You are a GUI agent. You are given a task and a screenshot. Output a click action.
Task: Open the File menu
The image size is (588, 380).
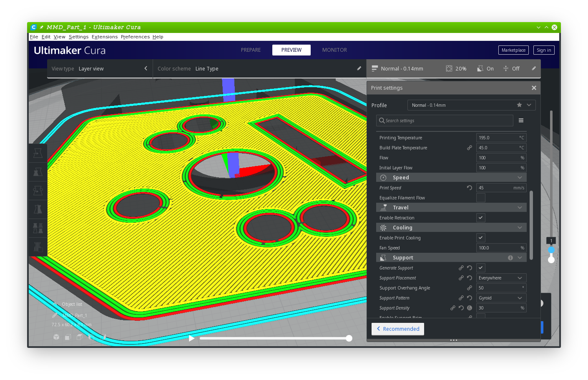click(x=34, y=37)
